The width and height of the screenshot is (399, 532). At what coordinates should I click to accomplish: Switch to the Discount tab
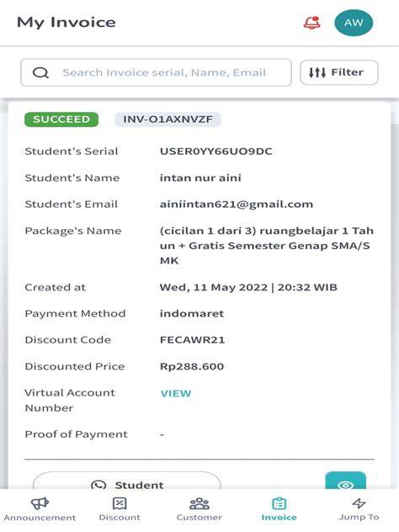(x=120, y=509)
